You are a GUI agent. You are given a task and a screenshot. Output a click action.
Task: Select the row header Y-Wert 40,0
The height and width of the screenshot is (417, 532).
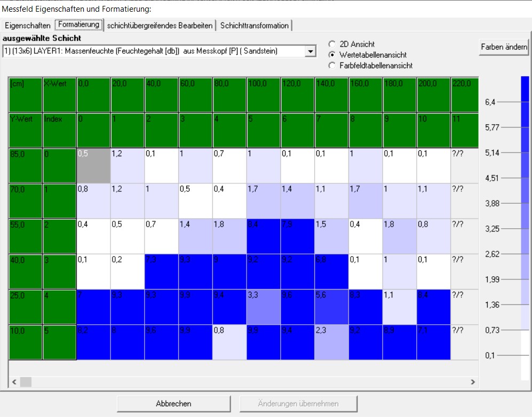click(x=25, y=271)
